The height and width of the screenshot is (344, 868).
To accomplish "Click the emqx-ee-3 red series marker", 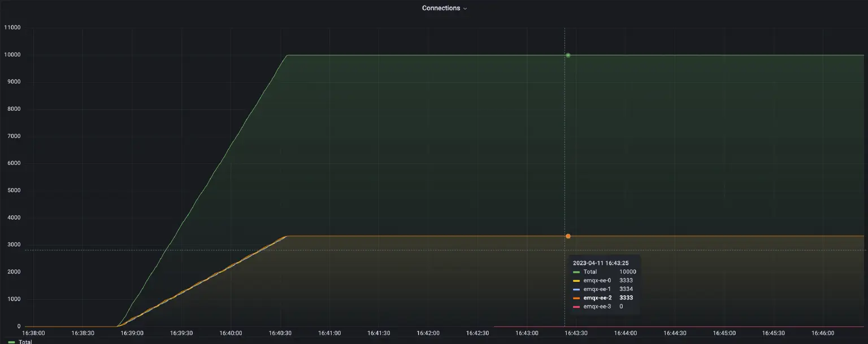I will point(578,306).
